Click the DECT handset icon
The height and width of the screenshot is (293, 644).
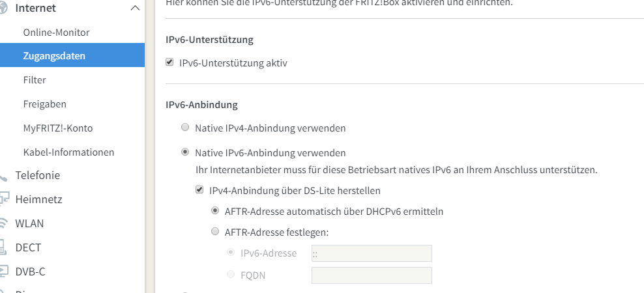pos(3,247)
